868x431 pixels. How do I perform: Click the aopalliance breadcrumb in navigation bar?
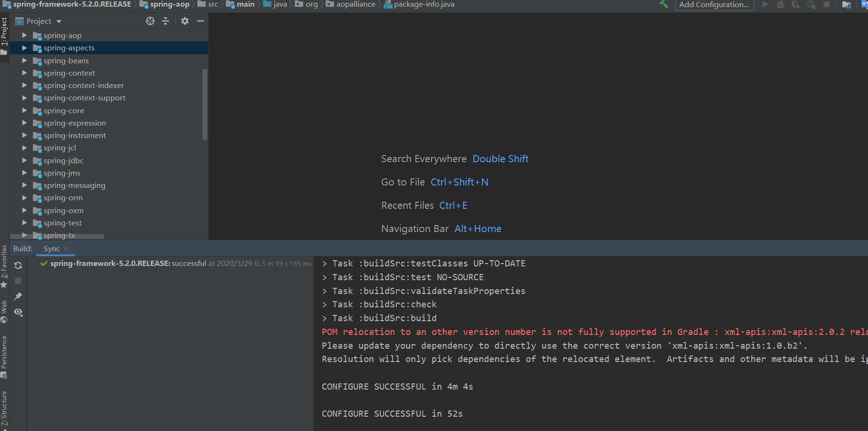click(x=356, y=4)
